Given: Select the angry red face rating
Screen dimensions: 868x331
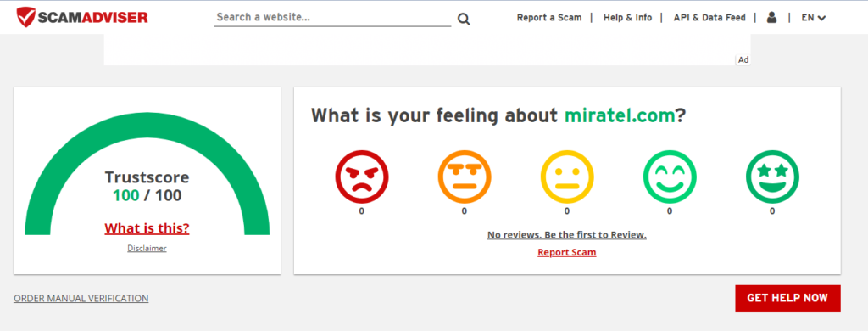Looking at the screenshot, I should click(x=361, y=177).
